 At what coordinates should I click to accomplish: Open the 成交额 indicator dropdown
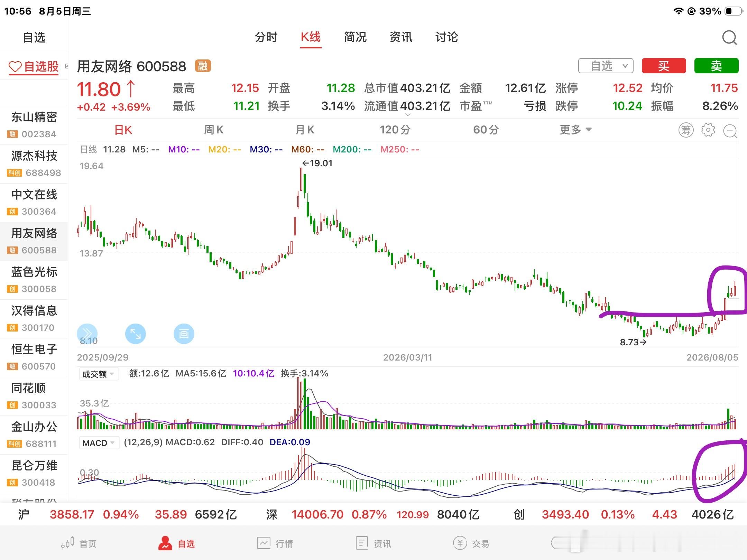[99, 374]
